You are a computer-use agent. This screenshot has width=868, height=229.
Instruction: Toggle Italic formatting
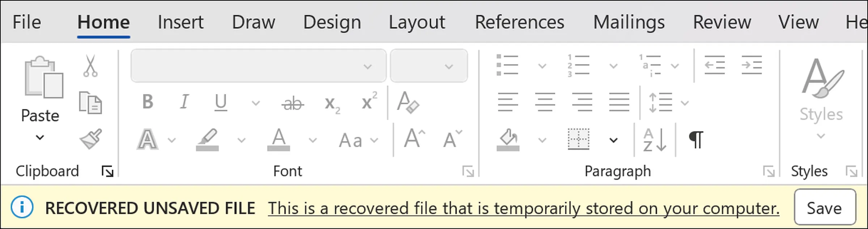pos(184,102)
